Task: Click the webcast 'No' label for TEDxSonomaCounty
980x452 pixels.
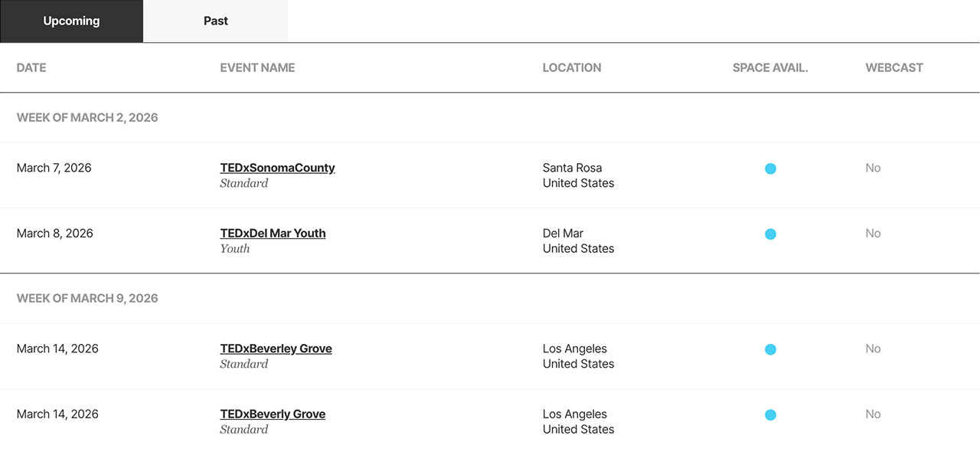Action: (x=873, y=168)
